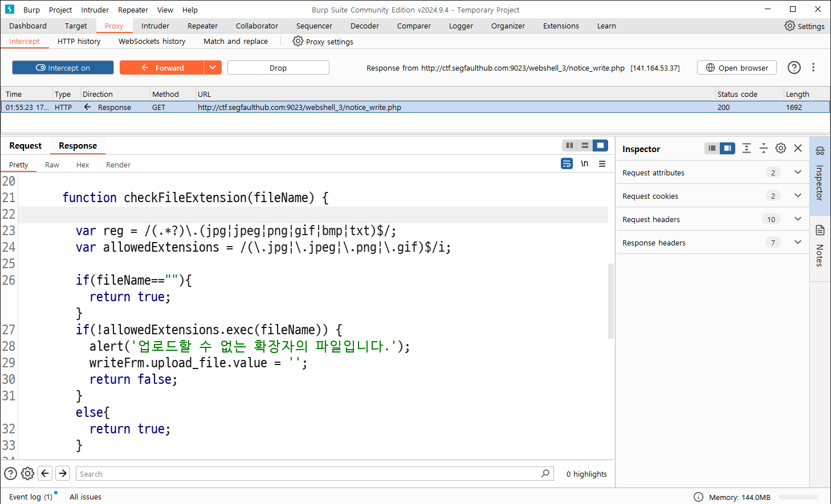
Task: Open the Target tab
Action: 76,26
